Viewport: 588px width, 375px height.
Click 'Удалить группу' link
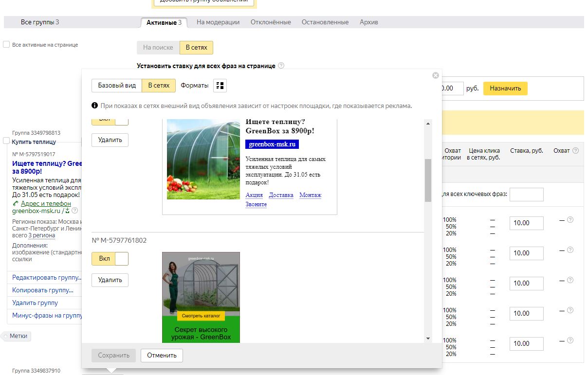pyautogui.click(x=35, y=303)
